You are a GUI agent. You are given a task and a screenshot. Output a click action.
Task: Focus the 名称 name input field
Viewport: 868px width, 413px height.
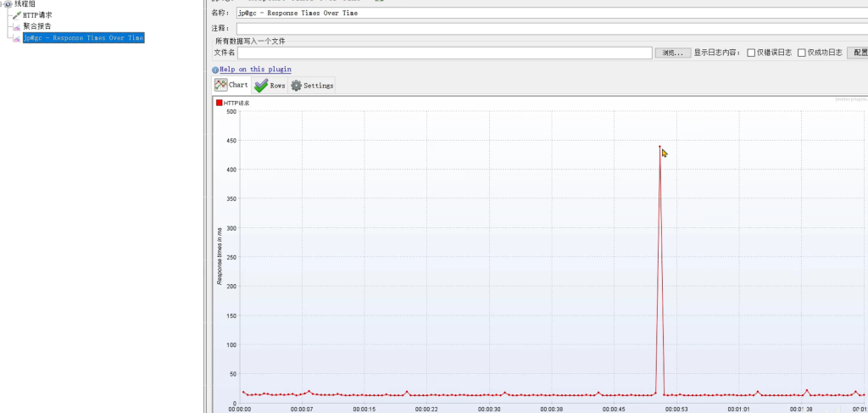[x=551, y=13]
